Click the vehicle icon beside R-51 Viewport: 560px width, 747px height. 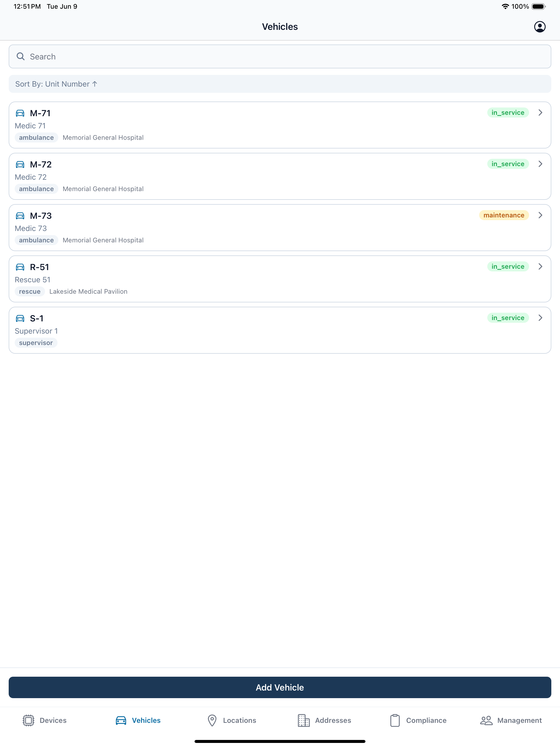tap(20, 267)
